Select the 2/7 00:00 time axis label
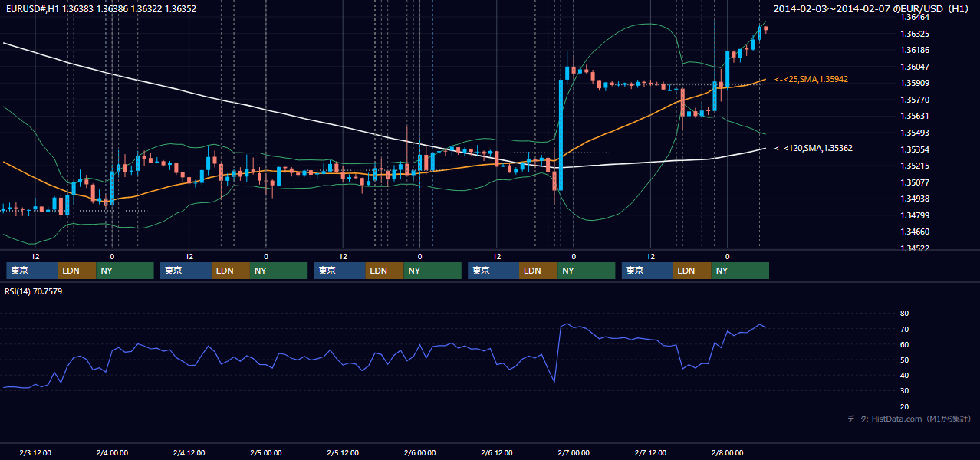 coord(574,453)
